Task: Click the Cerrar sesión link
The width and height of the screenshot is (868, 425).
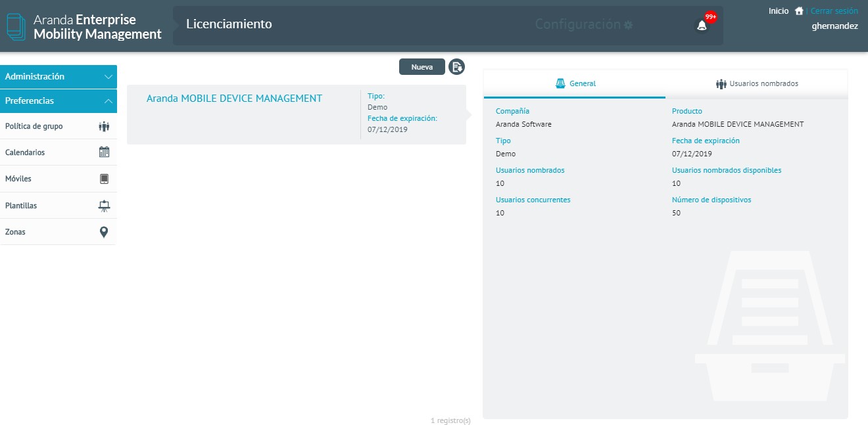Action: coord(834,11)
